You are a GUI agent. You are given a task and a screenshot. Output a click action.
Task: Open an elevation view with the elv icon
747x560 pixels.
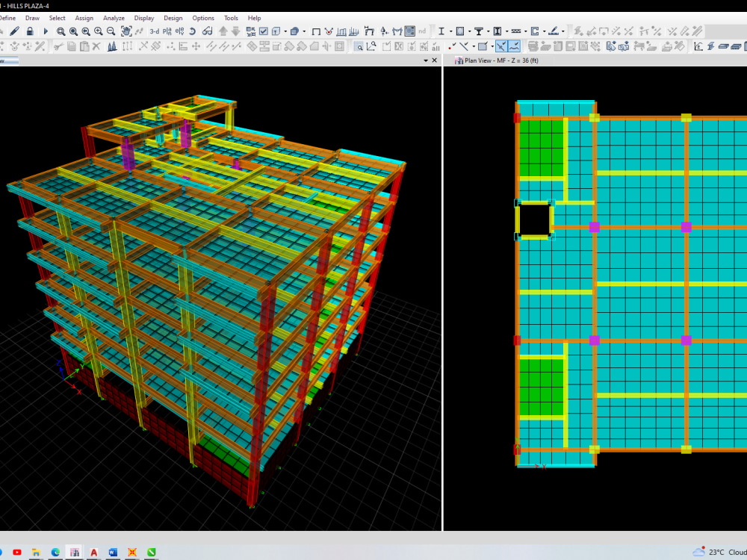point(179,31)
